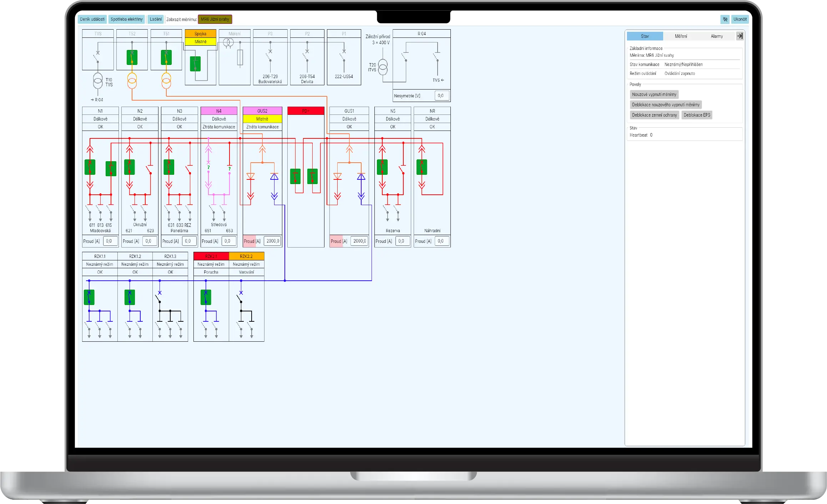Select the green breaker in the N3 feeder

(x=169, y=167)
